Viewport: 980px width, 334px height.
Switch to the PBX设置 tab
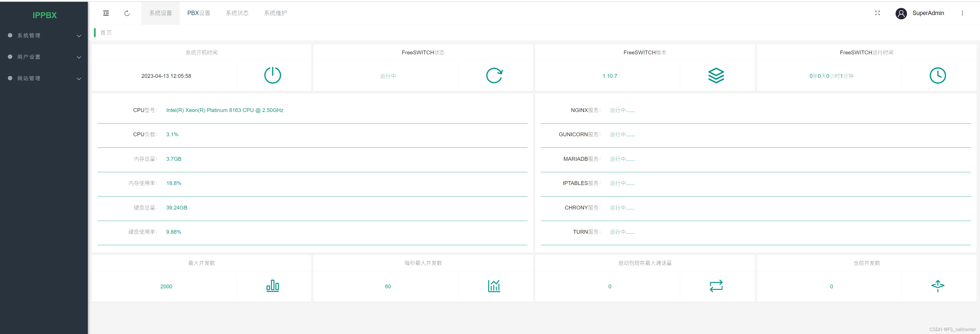(x=199, y=13)
